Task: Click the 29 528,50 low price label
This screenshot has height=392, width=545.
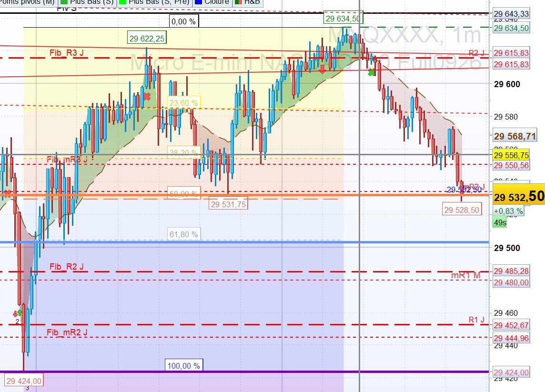Action: click(462, 210)
